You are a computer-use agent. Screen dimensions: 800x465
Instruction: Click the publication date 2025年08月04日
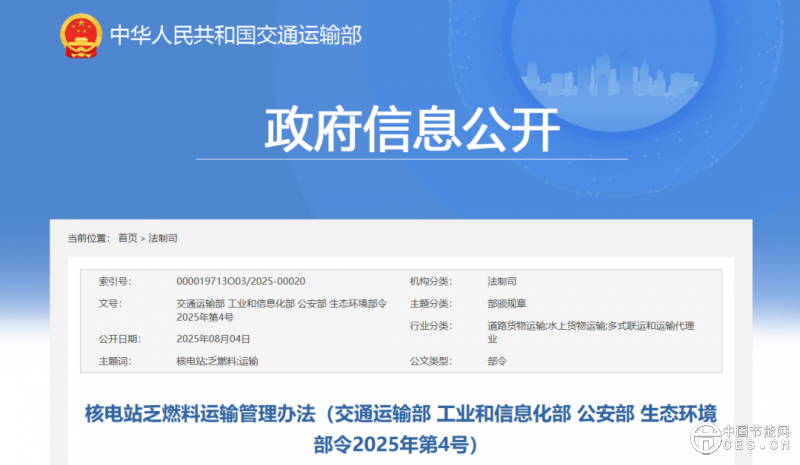213,339
